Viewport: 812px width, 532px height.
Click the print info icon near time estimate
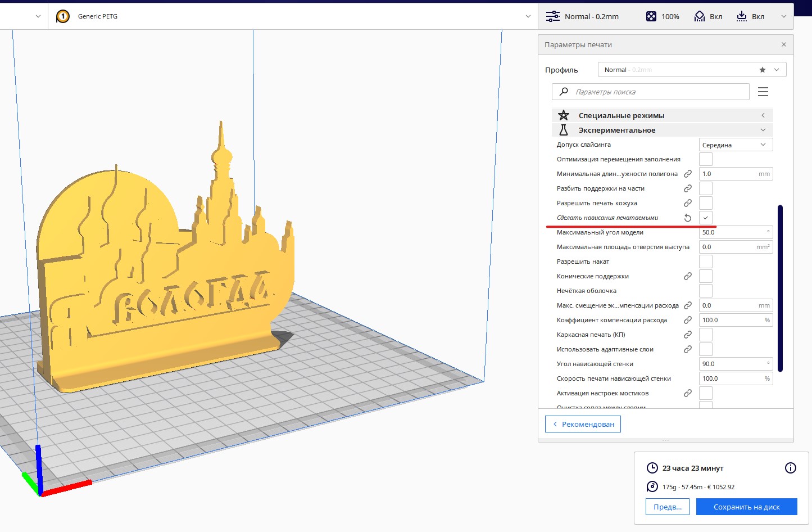790,468
